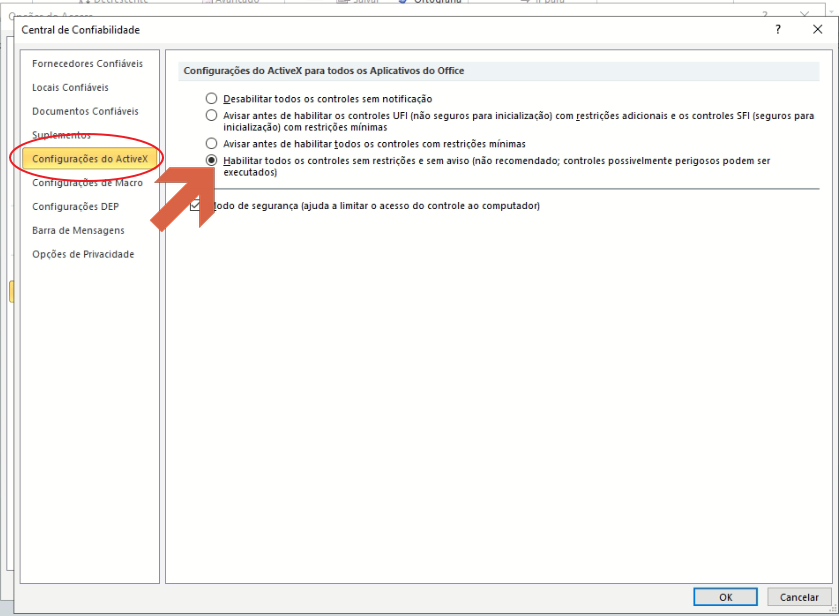Go to Locais Confiáveis category

click(x=70, y=88)
